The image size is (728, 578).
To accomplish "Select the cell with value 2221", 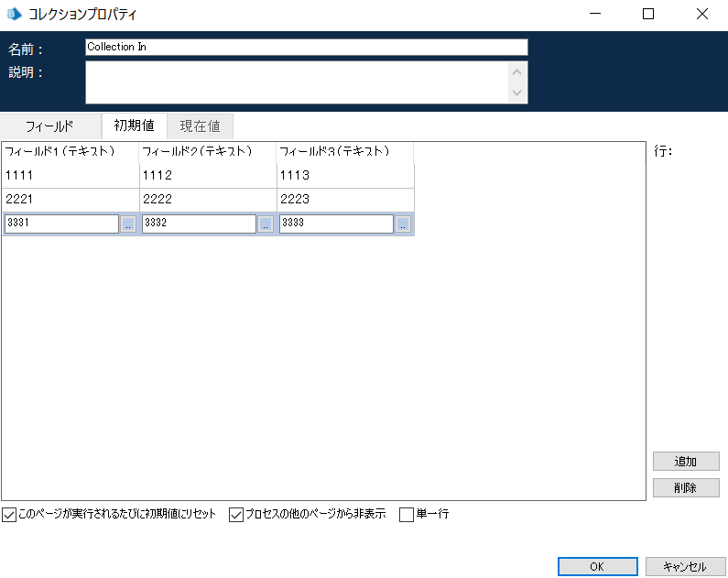I will pos(71,200).
